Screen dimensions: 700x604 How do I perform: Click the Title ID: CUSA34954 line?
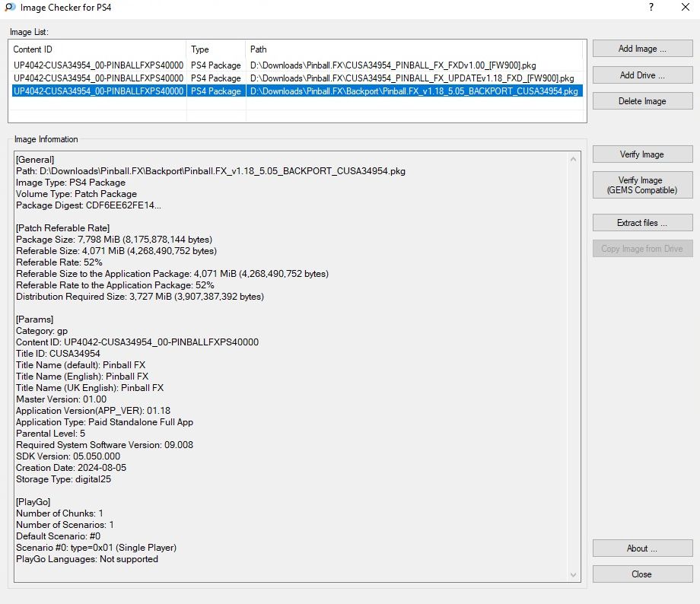pos(58,354)
